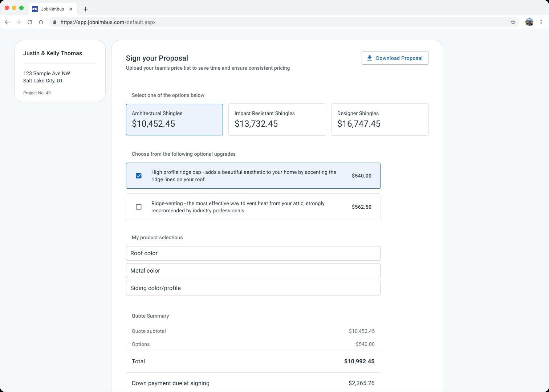Bookmark this page with the star icon

click(x=513, y=22)
